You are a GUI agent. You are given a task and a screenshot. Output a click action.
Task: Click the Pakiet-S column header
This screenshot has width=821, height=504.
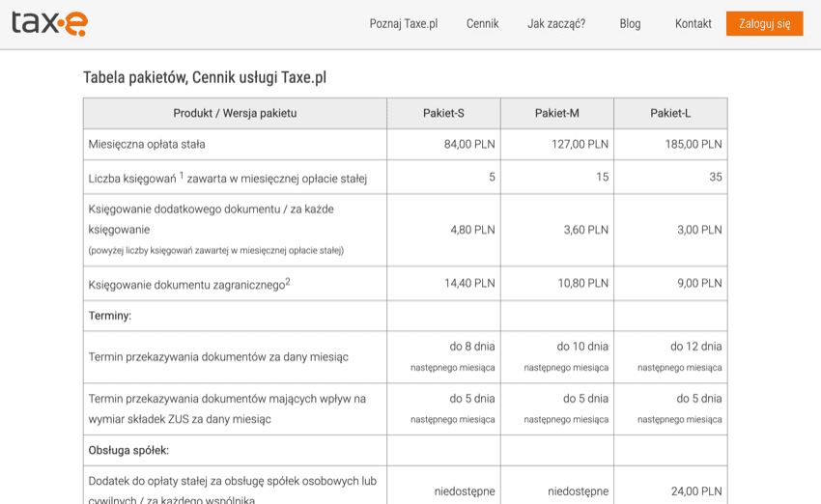click(443, 114)
